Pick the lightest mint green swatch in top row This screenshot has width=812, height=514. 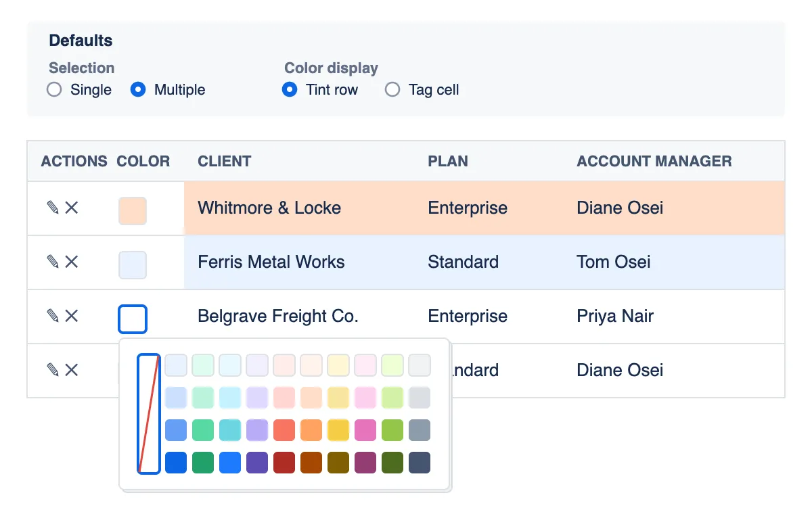(203, 365)
